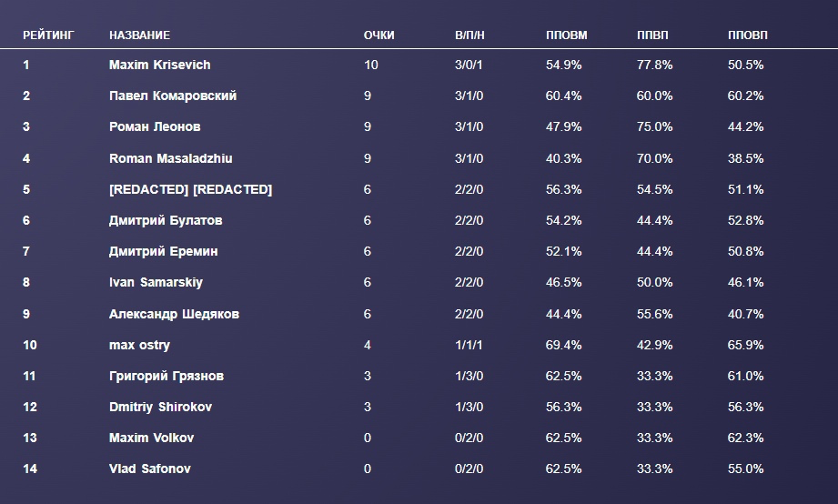This screenshot has height=504, width=838.
Task: Click the ППОВМ column header
Action: (x=566, y=35)
